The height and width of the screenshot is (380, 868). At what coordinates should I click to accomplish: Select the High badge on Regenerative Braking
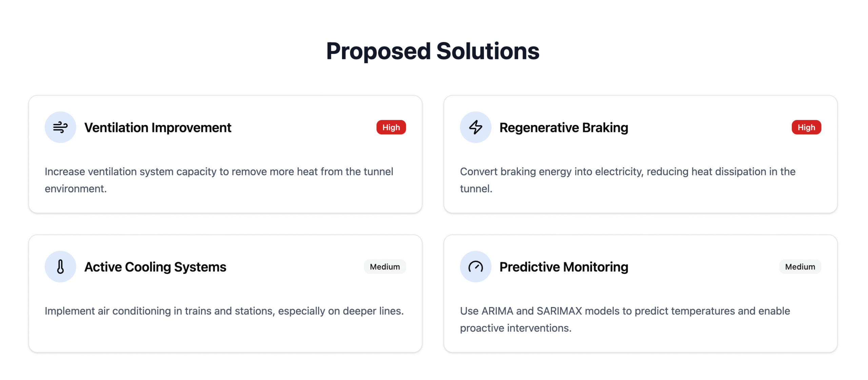point(806,127)
